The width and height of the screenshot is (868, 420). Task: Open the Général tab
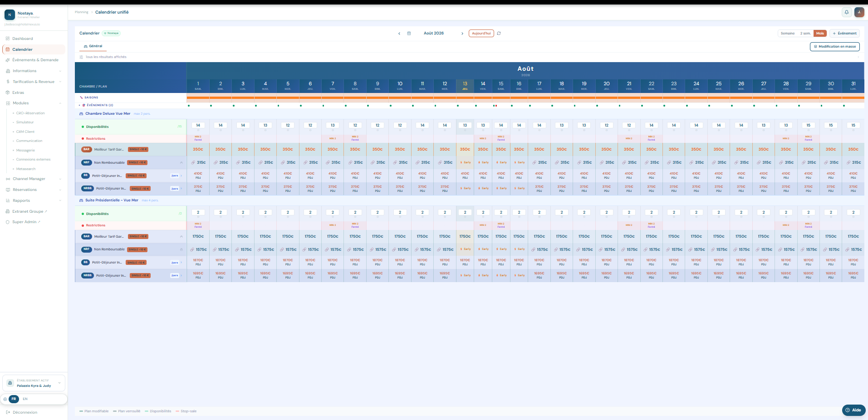click(x=93, y=46)
